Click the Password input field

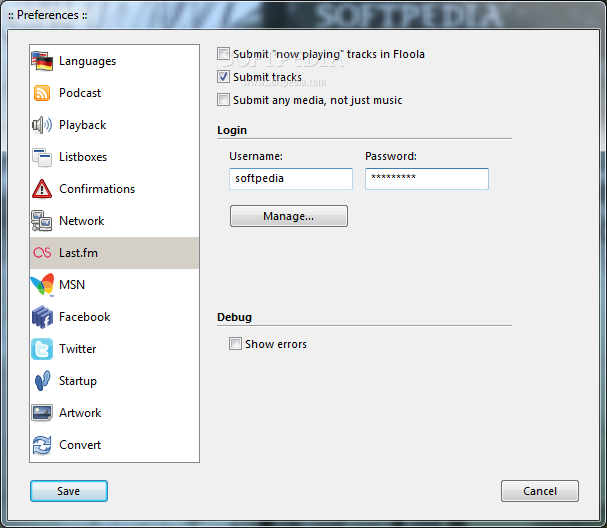pos(427,178)
